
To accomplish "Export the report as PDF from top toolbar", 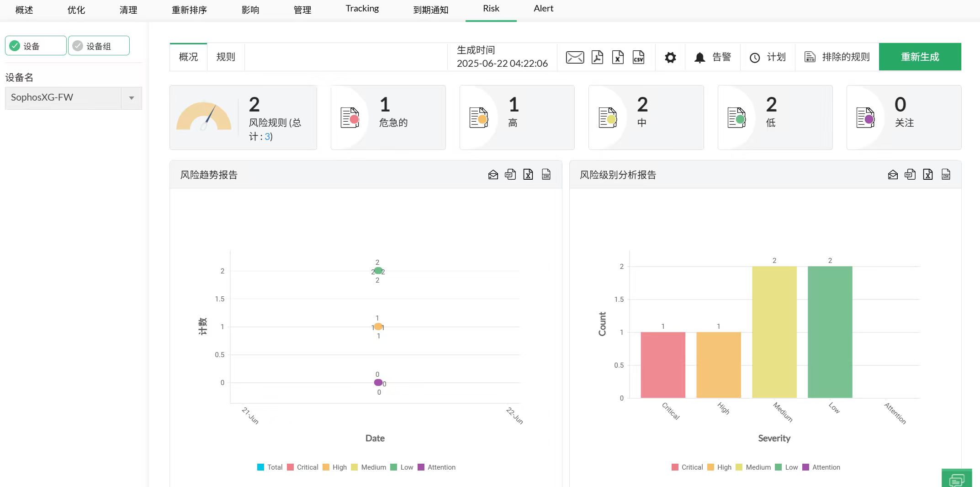I will [597, 57].
